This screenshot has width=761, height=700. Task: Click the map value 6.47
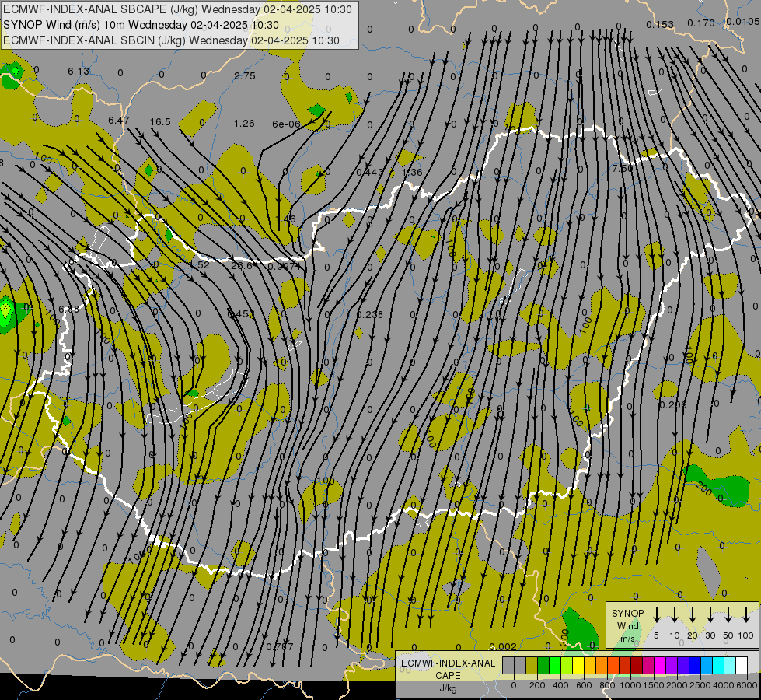pyautogui.click(x=118, y=120)
